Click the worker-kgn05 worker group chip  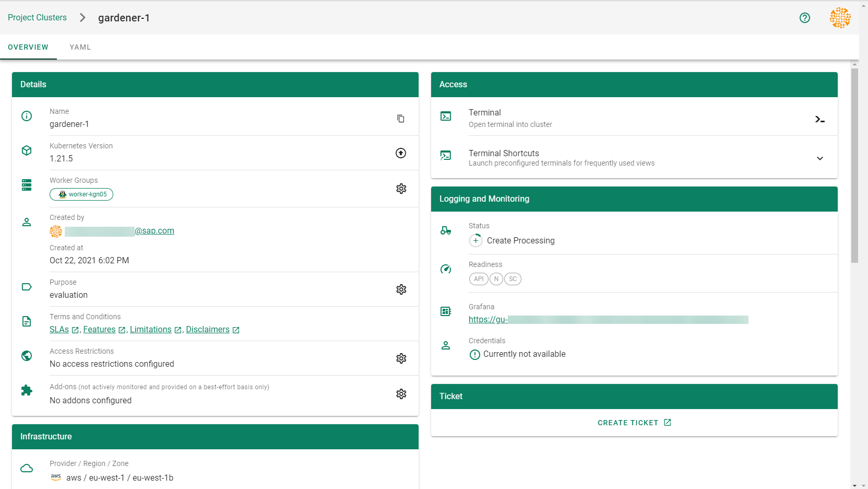(81, 194)
